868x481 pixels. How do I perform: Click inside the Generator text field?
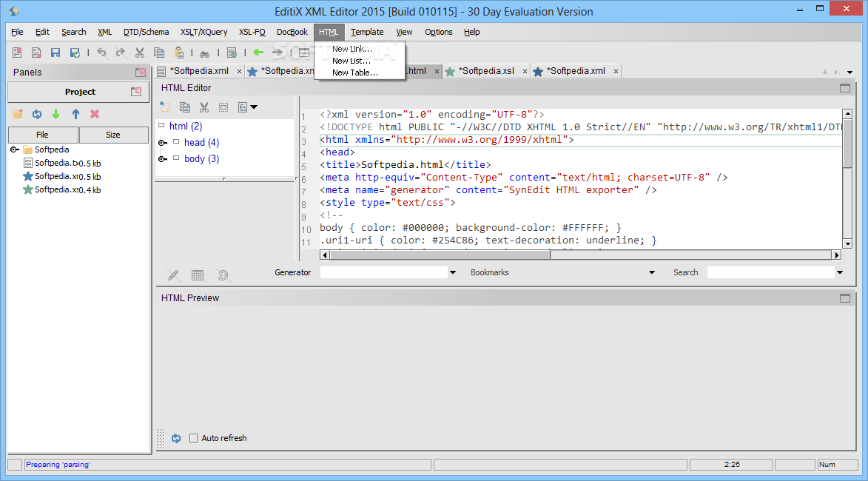383,272
